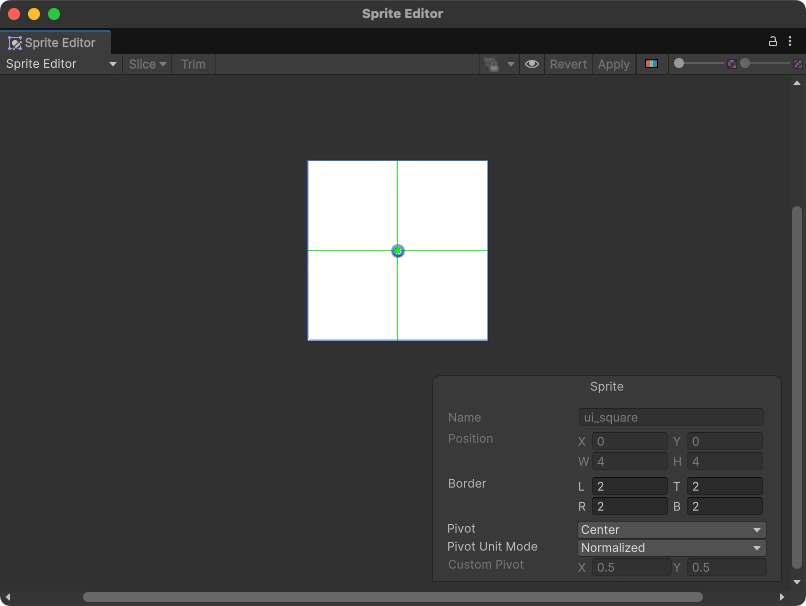Click the Border L input field
This screenshot has width=806, height=606.
click(630, 486)
